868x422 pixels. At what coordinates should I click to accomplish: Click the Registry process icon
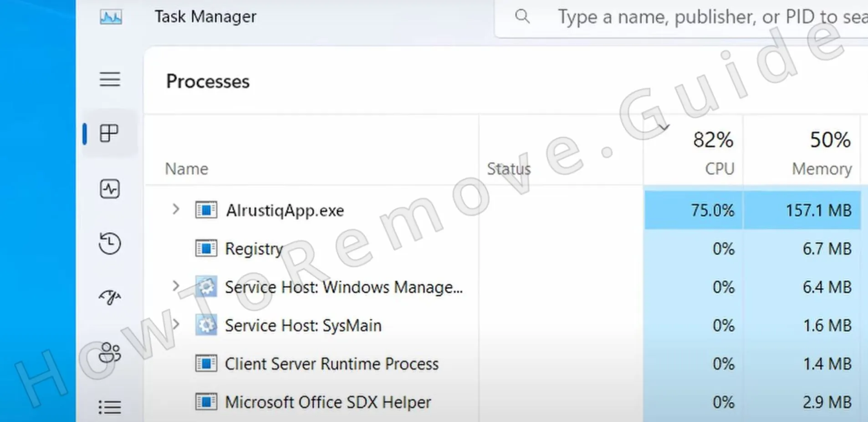click(206, 249)
